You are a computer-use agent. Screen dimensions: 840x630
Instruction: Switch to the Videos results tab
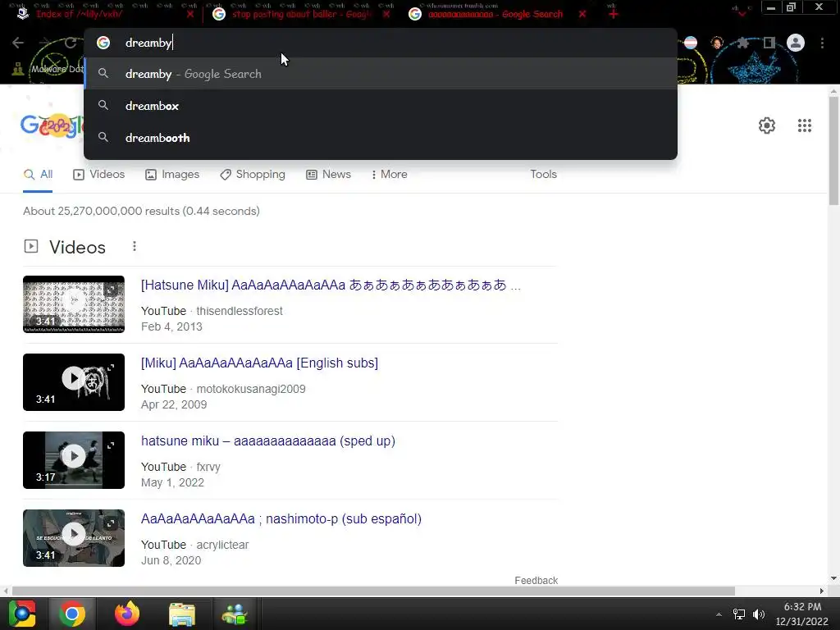tap(99, 175)
